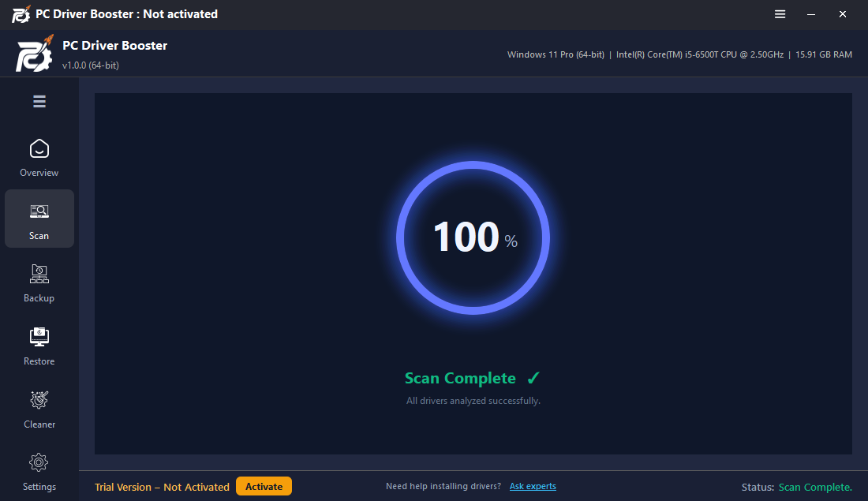868x501 pixels.
Task: Click the status bar Scan Complete text
Action: click(x=815, y=487)
